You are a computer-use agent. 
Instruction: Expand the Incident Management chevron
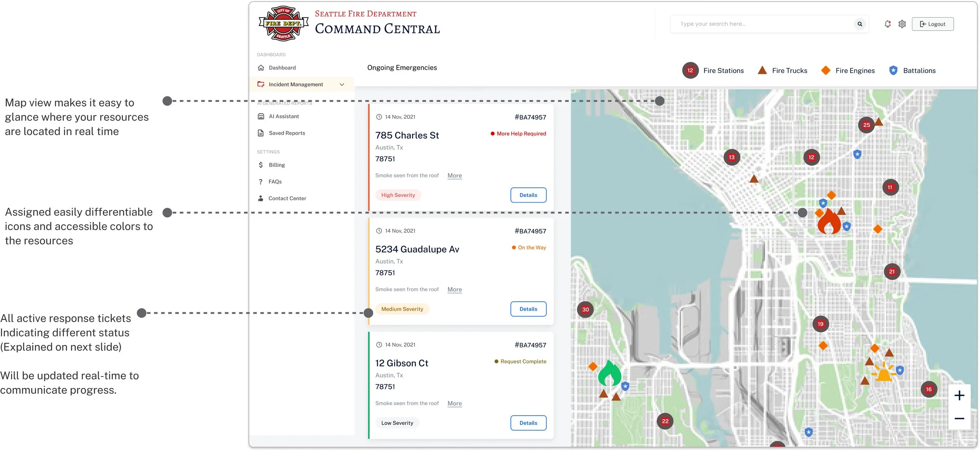click(342, 84)
